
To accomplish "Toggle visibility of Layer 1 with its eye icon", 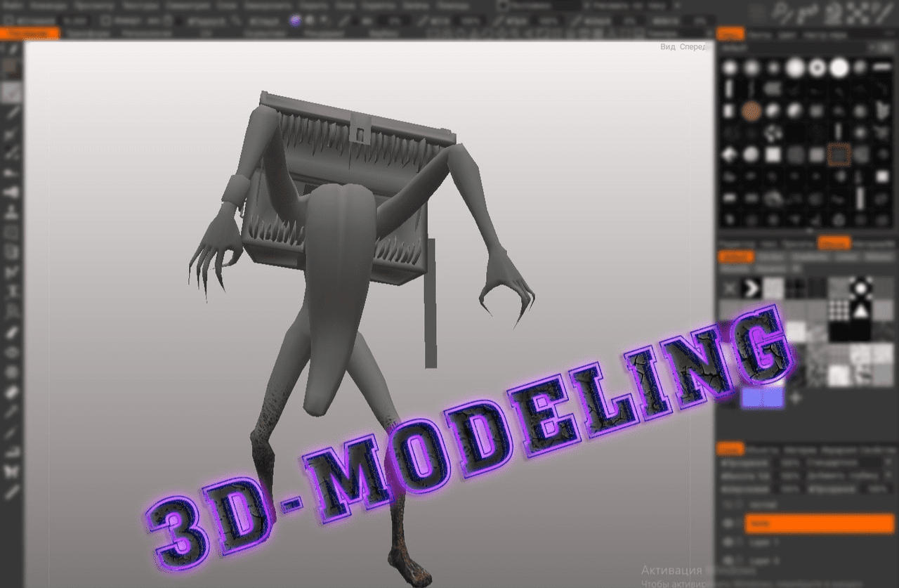I will click(728, 542).
